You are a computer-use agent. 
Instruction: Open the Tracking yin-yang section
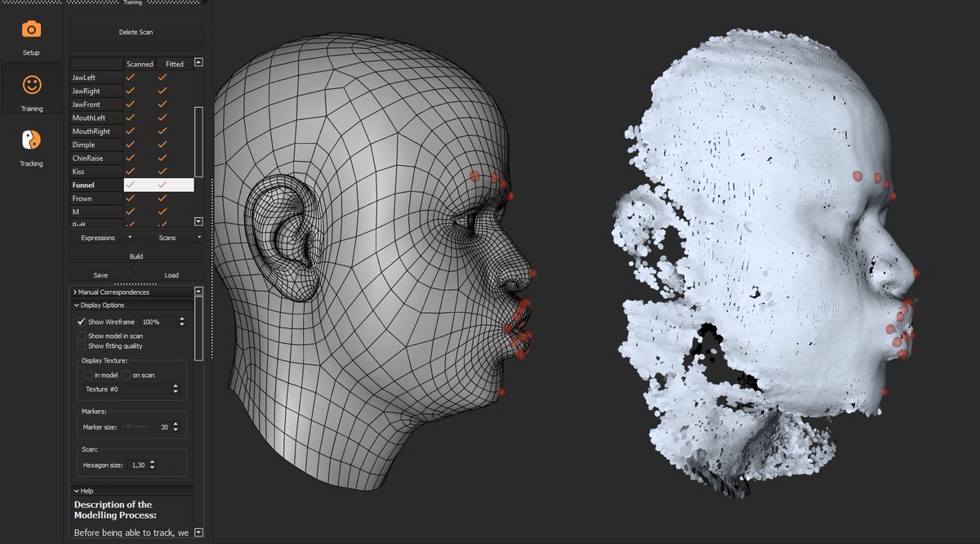coord(31,145)
